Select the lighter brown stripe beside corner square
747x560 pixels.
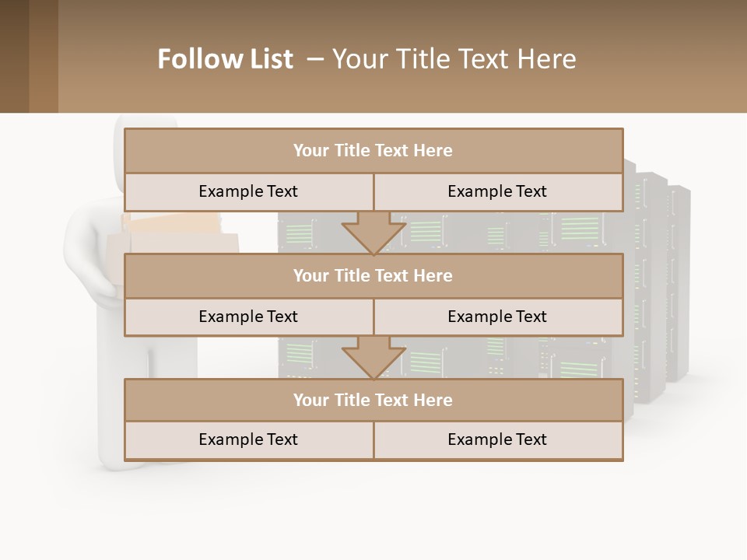(x=44, y=56)
